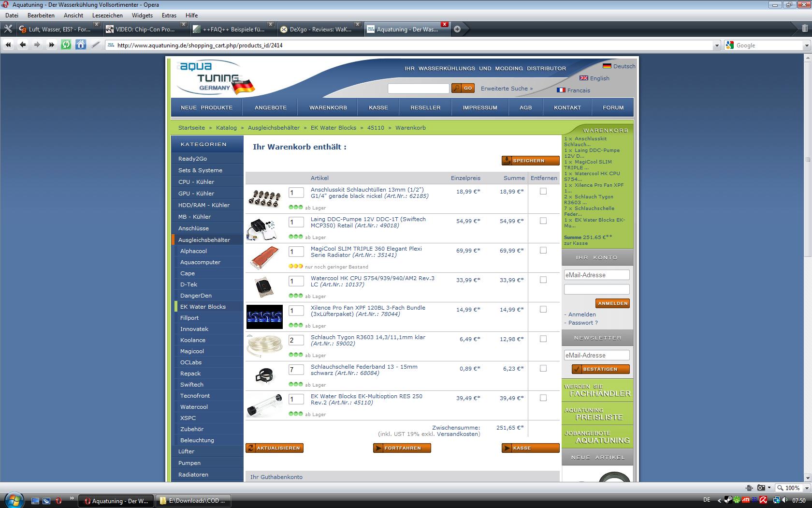Click the camera icon in Opera's status bar

pos(761,488)
